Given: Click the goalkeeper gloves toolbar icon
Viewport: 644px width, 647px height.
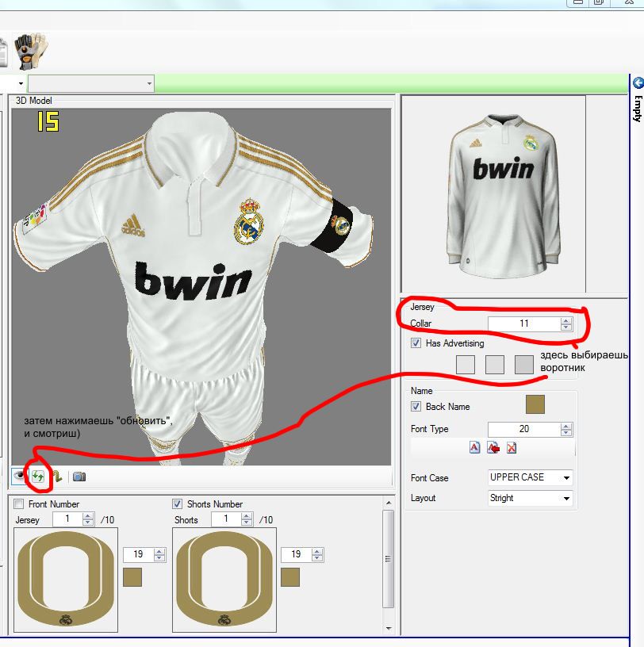Looking at the screenshot, I should pyautogui.click(x=31, y=52).
